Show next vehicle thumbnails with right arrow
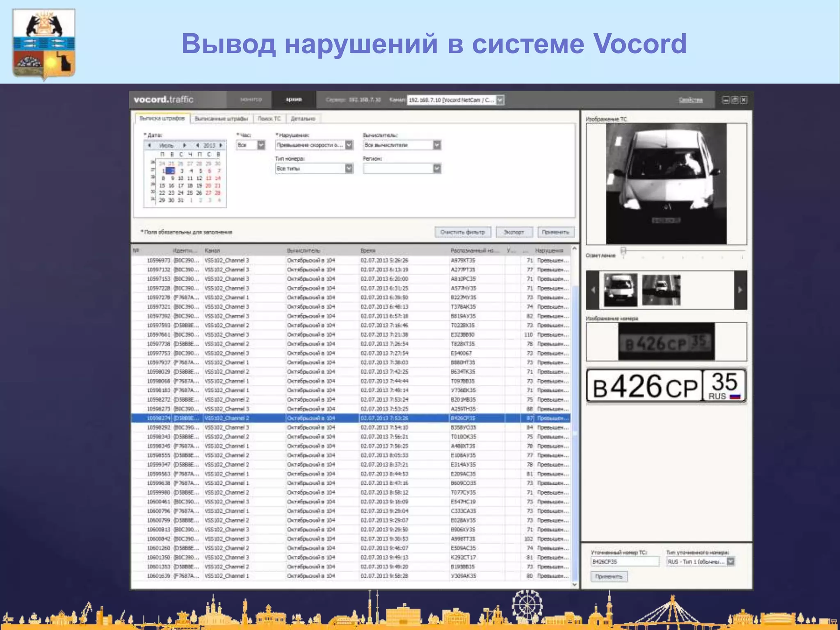Screen dimensions: 840x630 (x=740, y=290)
